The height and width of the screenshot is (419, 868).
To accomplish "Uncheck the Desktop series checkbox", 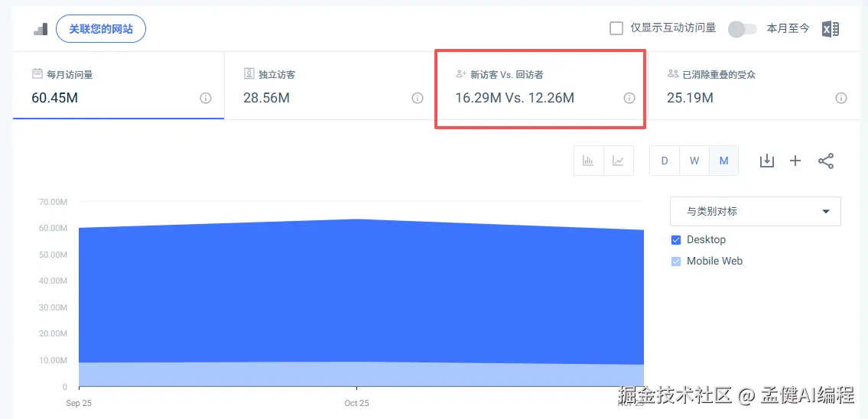I will click(676, 239).
